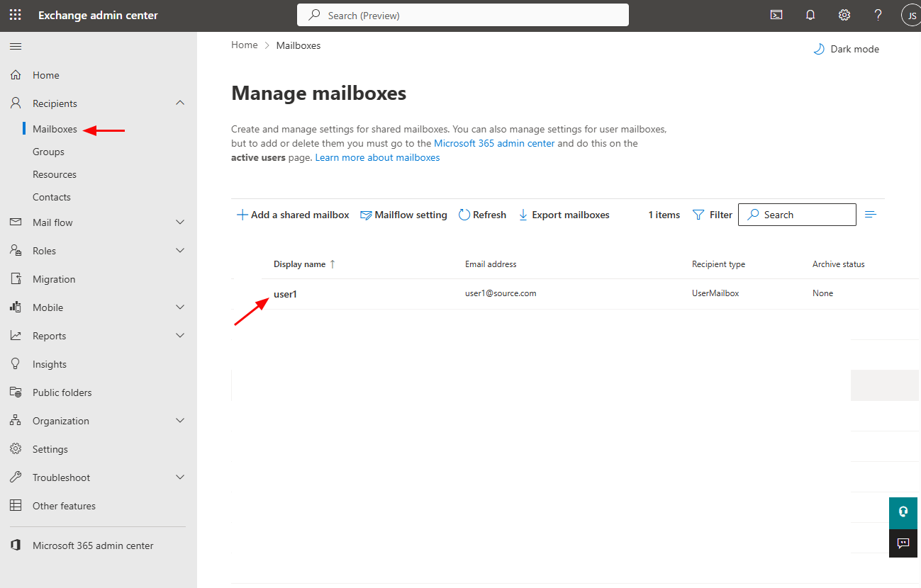This screenshot has width=921, height=588.
Task: Expand the Organization section
Action: click(x=180, y=421)
